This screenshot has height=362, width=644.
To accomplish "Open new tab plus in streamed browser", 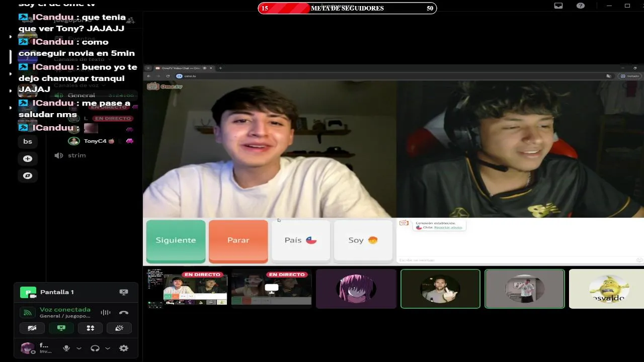I will pos(220,68).
